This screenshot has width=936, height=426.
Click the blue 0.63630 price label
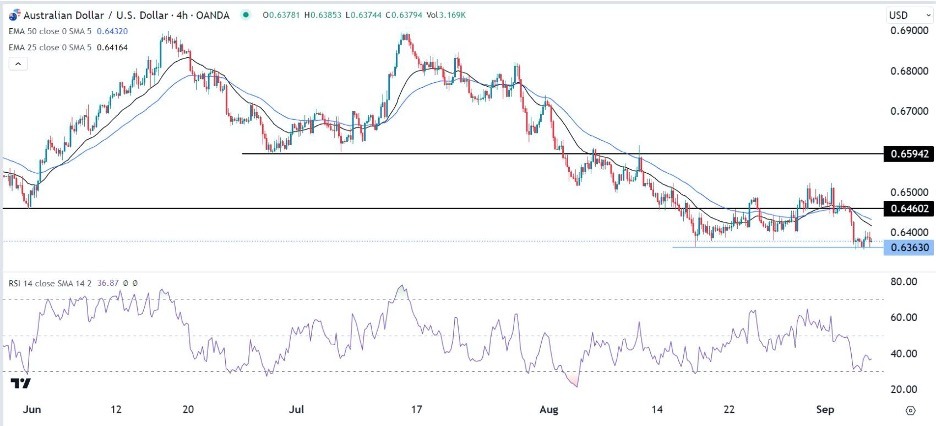point(907,248)
